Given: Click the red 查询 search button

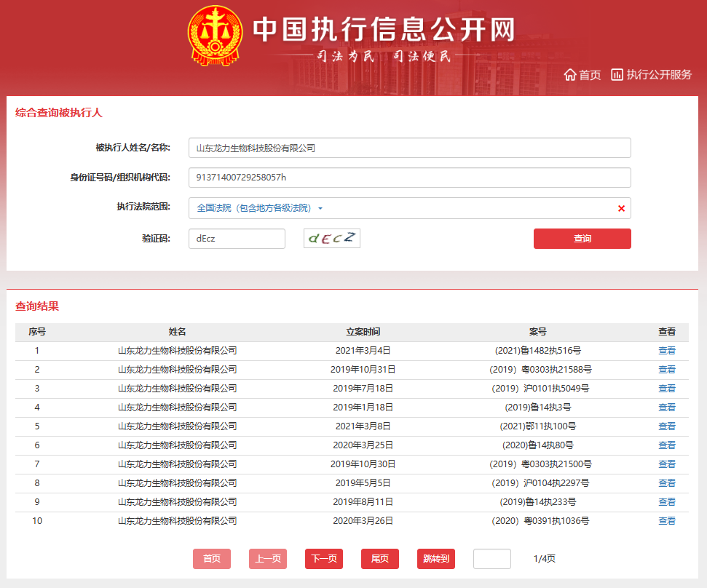Looking at the screenshot, I should point(582,239).
